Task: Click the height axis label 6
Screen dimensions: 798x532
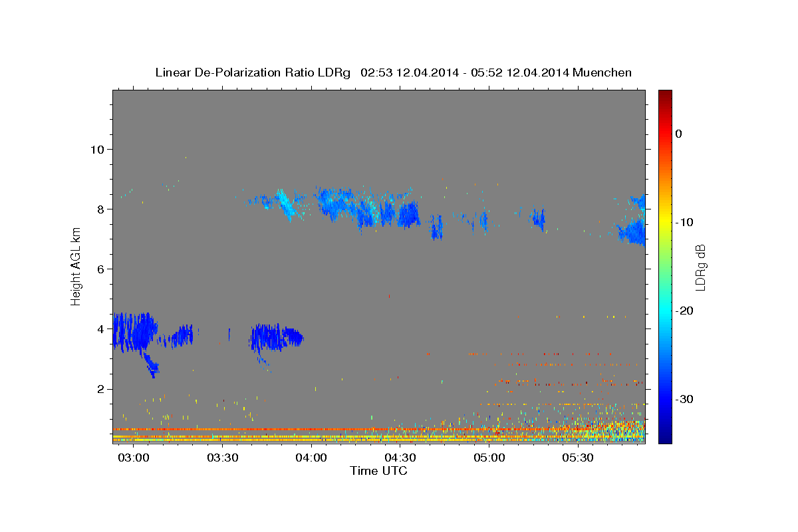Action: pyautogui.click(x=101, y=269)
